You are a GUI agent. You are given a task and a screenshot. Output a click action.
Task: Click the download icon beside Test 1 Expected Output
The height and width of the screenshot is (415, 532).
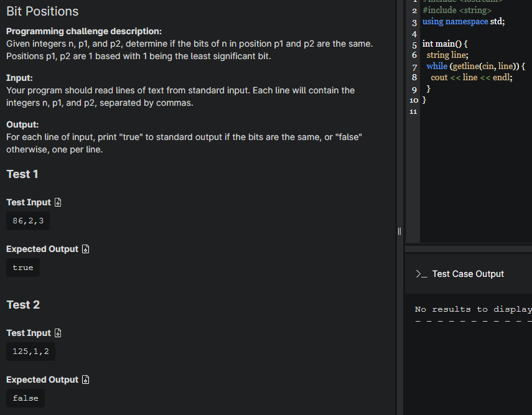85,249
